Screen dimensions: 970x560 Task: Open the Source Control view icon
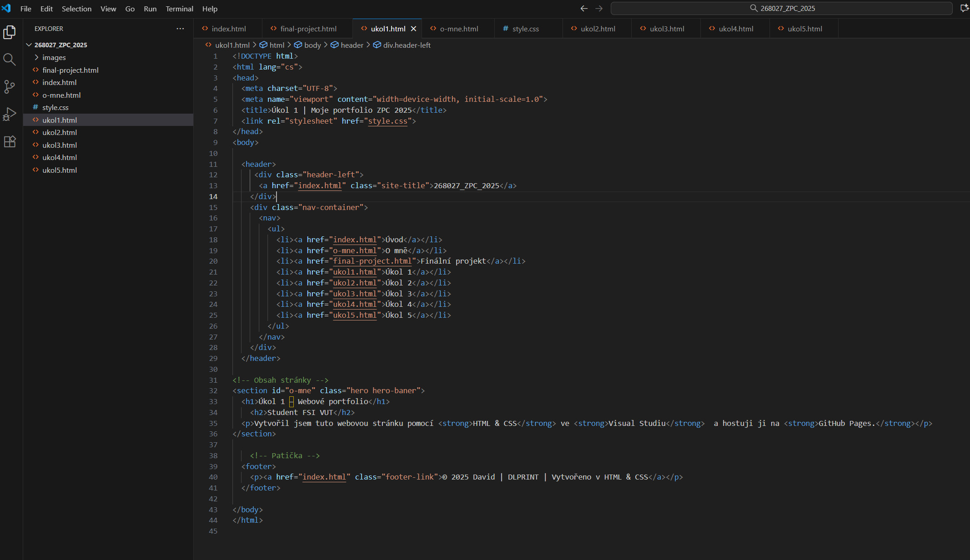coord(10,87)
